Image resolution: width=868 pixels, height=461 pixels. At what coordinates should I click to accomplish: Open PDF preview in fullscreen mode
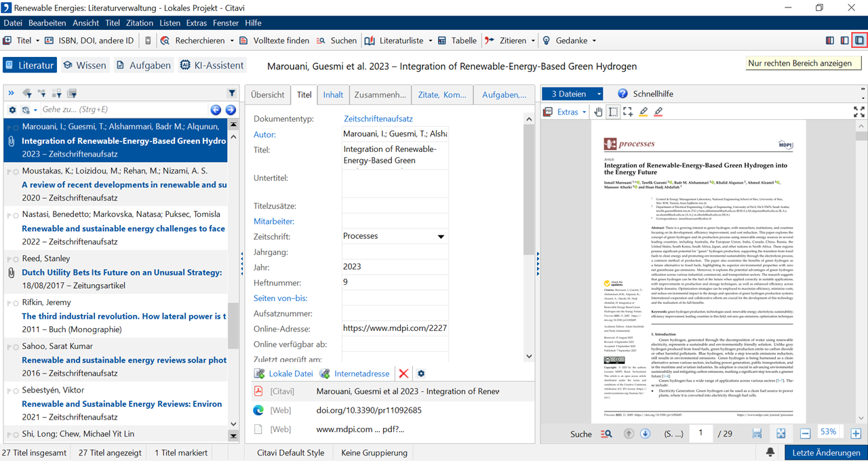(x=859, y=112)
